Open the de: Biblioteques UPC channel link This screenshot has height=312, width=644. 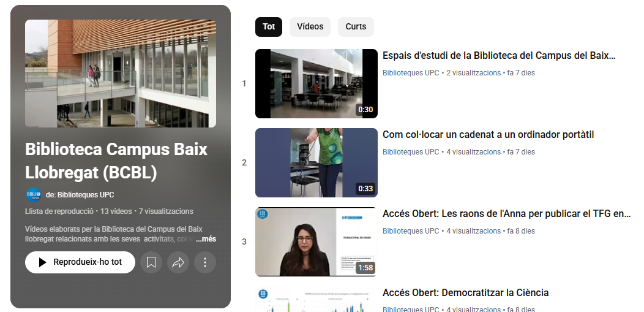[80, 195]
